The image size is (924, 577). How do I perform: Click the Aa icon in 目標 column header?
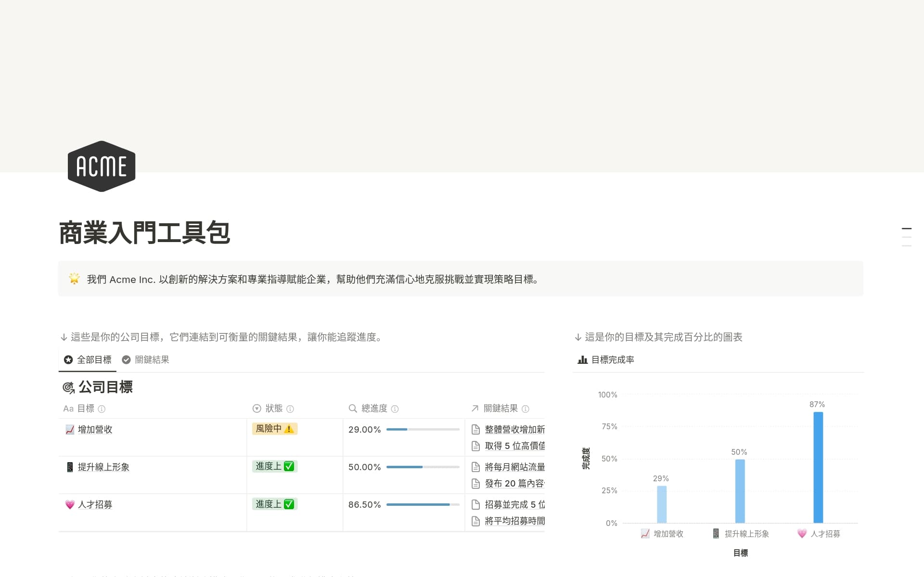click(68, 409)
